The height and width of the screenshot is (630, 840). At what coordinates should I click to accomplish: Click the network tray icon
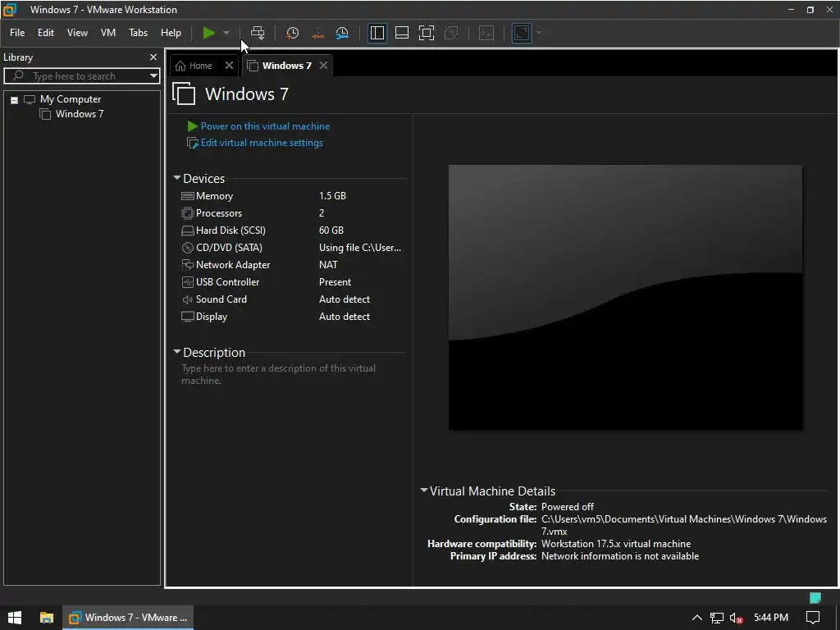(716, 618)
